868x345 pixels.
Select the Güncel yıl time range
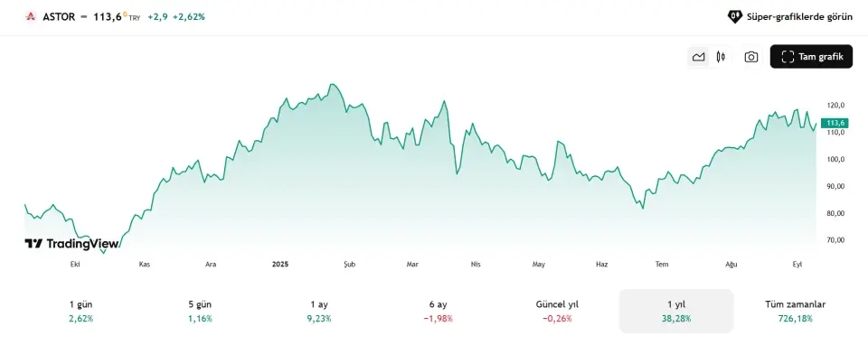click(557, 311)
